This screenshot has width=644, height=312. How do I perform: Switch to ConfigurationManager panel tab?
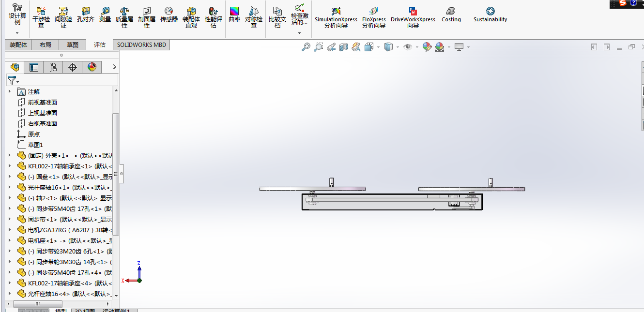53,67
